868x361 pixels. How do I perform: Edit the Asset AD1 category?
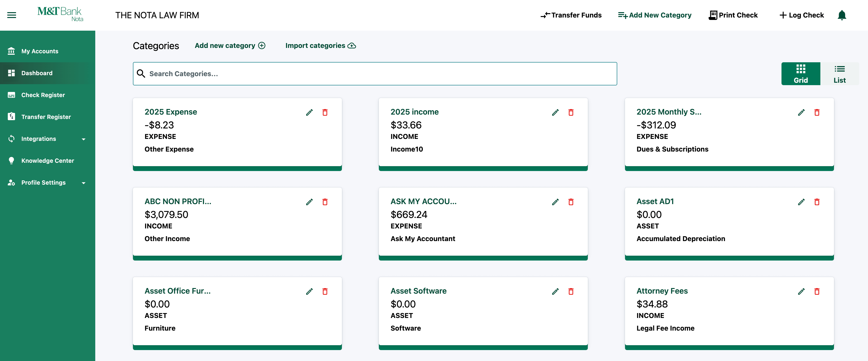pos(801,202)
